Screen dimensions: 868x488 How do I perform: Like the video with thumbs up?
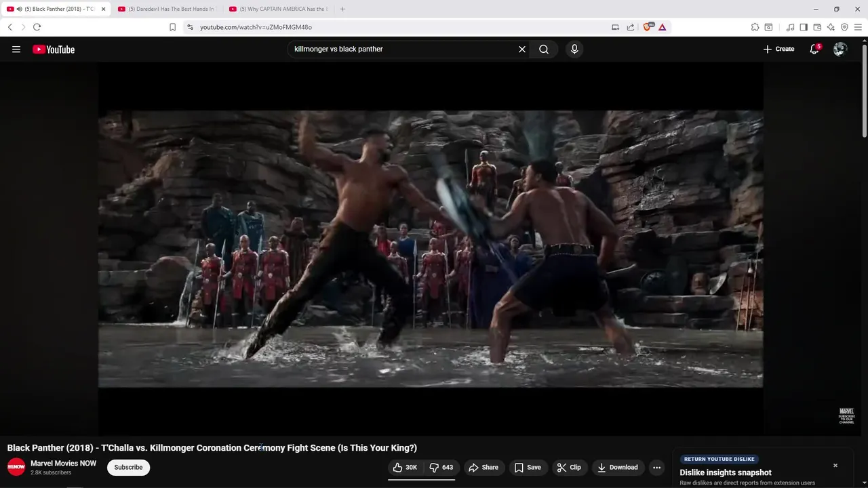pyautogui.click(x=405, y=467)
